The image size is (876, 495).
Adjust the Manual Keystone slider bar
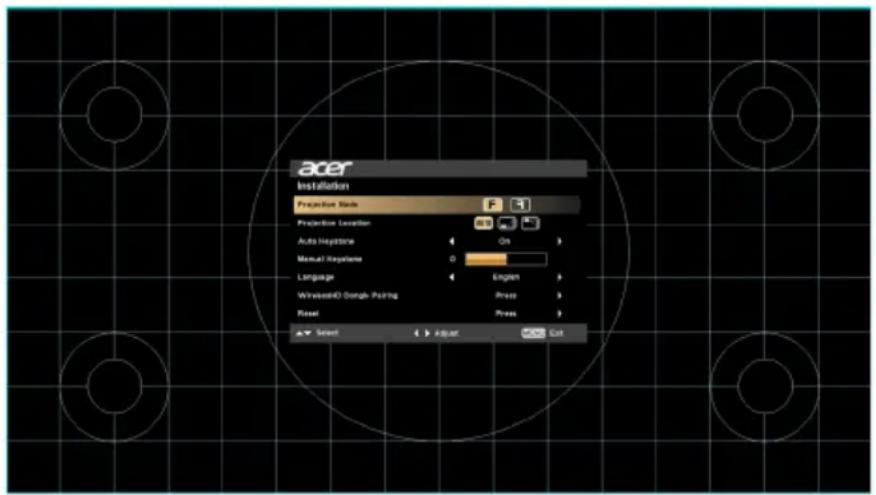point(506,259)
